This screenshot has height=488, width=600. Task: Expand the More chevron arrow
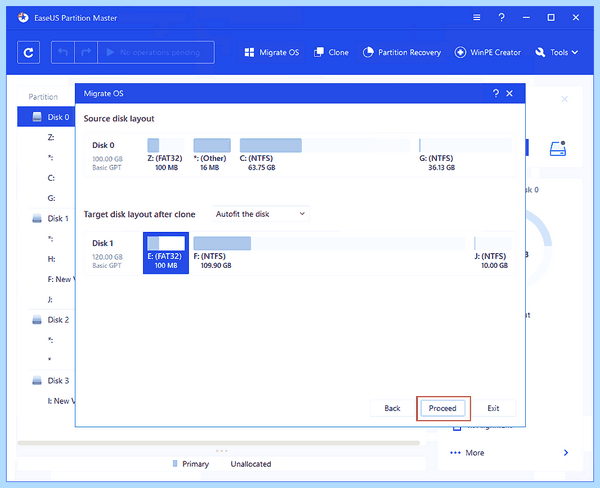(x=566, y=453)
